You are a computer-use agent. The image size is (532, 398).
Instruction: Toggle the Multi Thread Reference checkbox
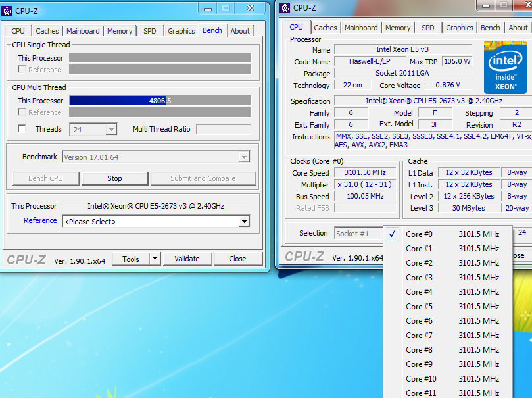[x=22, y=112]
